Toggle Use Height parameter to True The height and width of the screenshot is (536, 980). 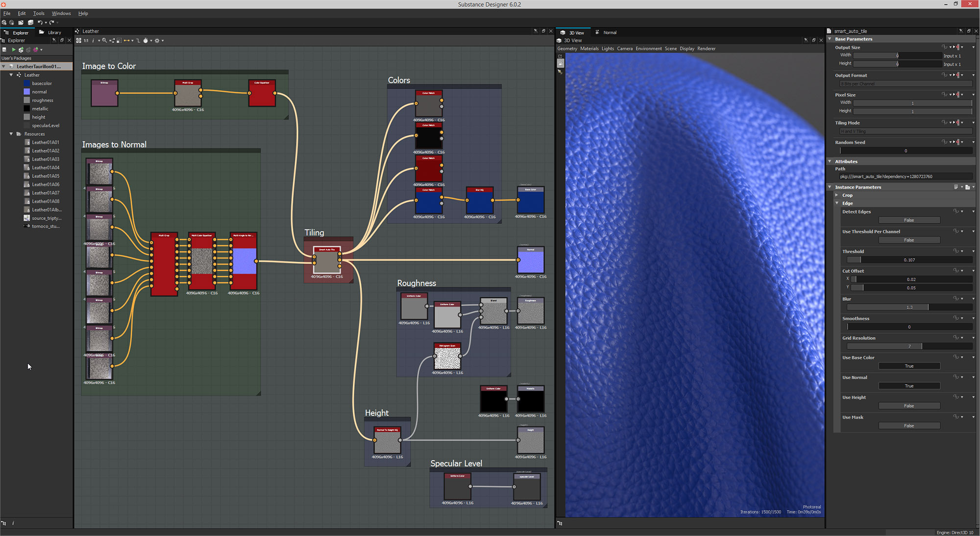tap(909, 406)
